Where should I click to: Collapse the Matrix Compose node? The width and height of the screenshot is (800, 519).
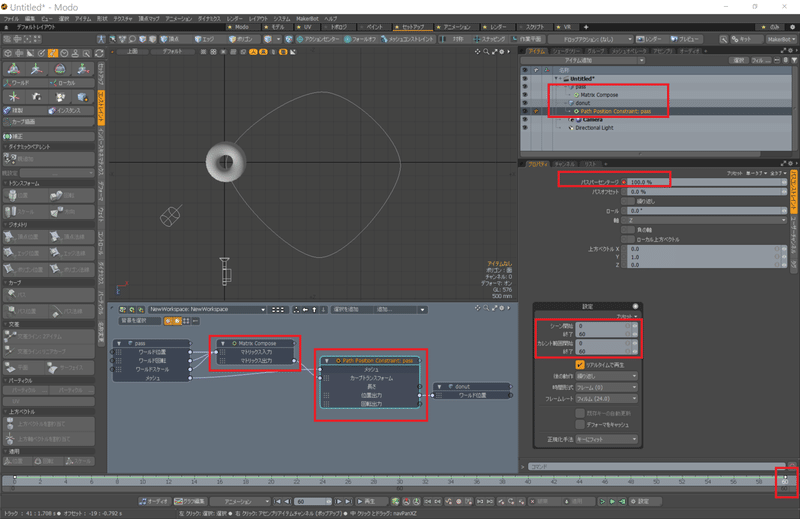point(223,343)
